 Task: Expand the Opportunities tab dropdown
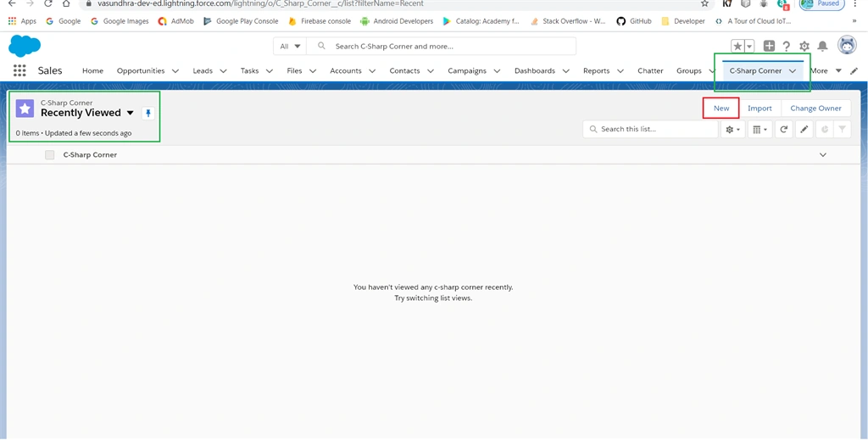point(175,71)
